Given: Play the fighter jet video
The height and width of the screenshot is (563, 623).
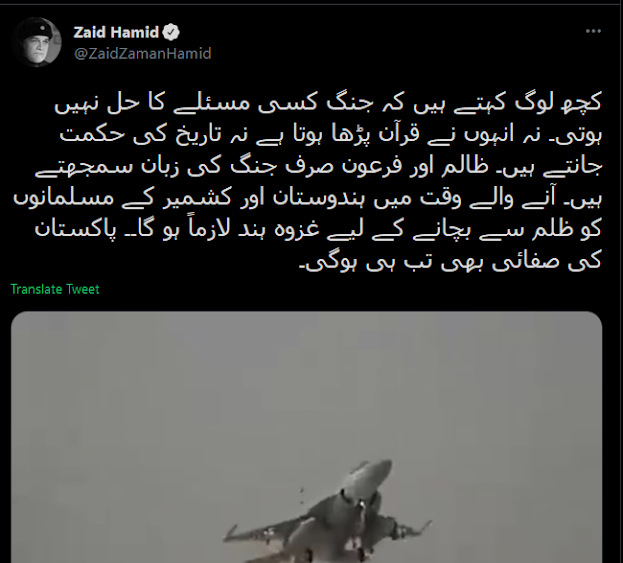Looking at the screenshot, I should 306,437.
